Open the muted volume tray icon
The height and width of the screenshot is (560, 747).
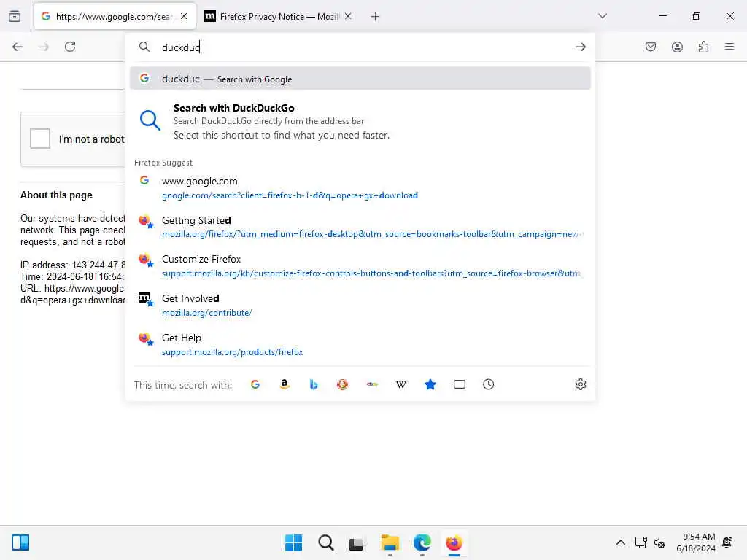(659, 542)
